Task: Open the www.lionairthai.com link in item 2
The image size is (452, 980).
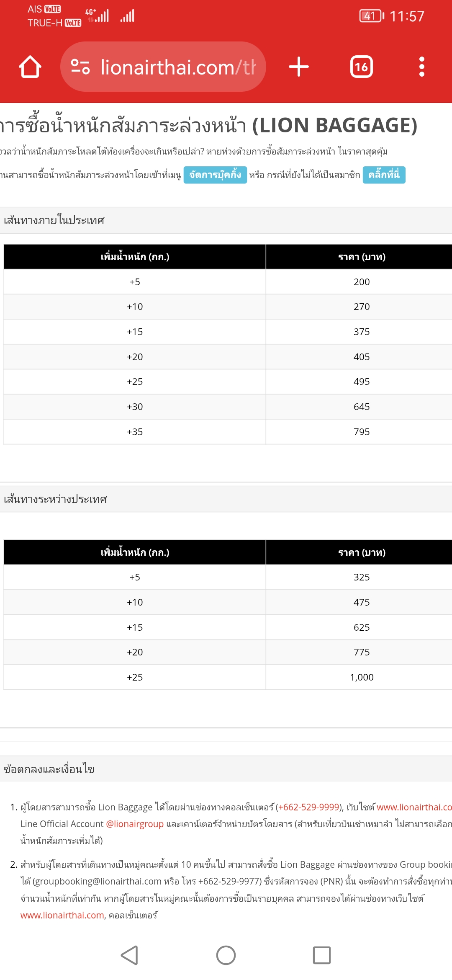Action: 62,915
